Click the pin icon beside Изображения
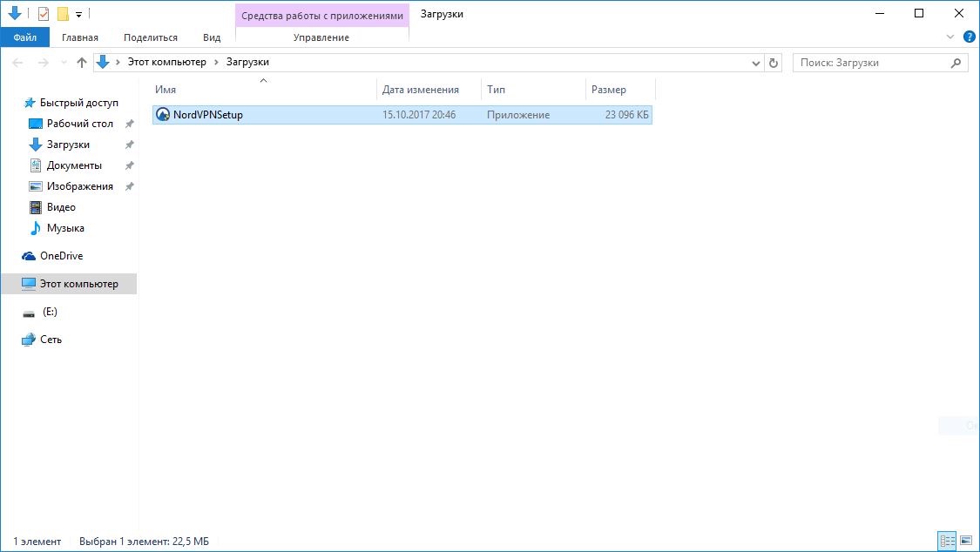This screenshot has width=980, height=552. [130, 186]
